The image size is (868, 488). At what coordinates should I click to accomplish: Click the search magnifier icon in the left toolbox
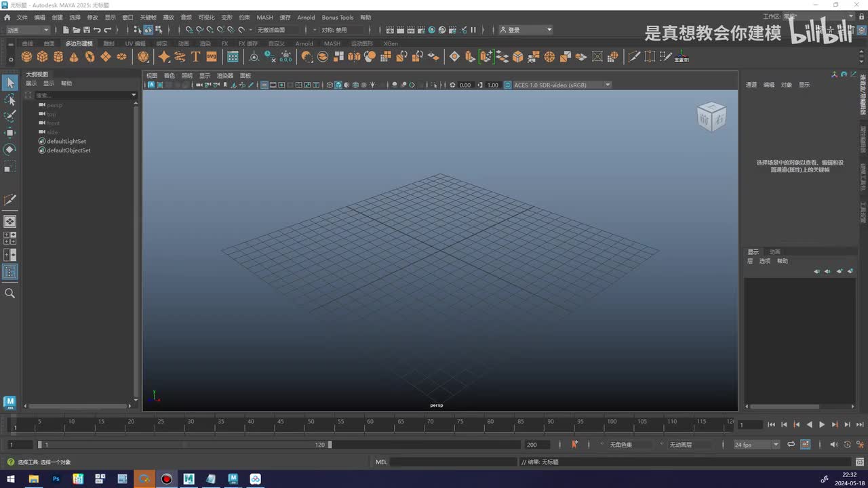(x=9, y=293)
